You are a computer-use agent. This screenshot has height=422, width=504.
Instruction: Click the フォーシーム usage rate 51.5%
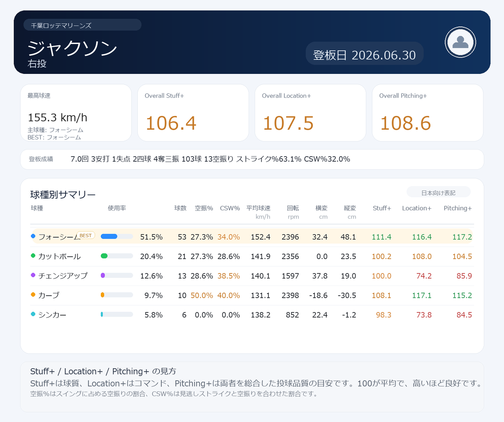(151, 237)
